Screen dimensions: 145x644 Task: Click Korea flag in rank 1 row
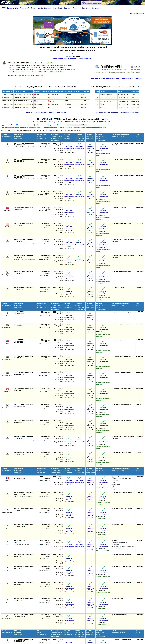coord(101,94)
